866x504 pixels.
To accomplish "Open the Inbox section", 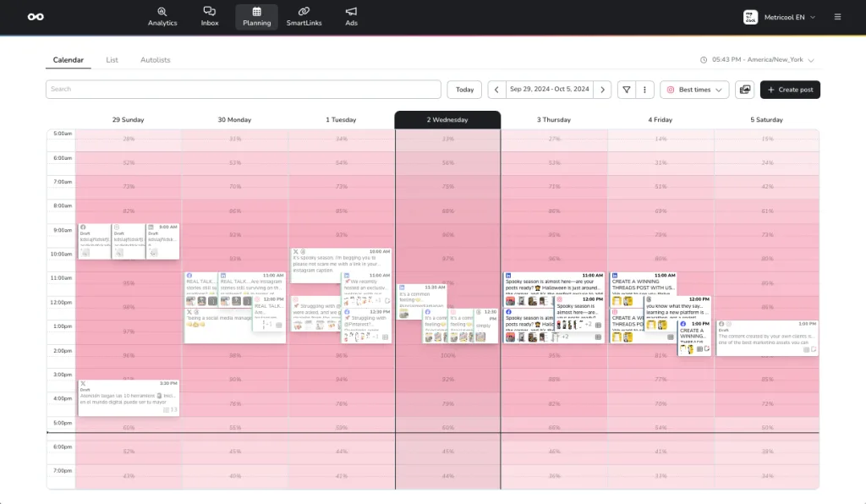I will (210, 16).
